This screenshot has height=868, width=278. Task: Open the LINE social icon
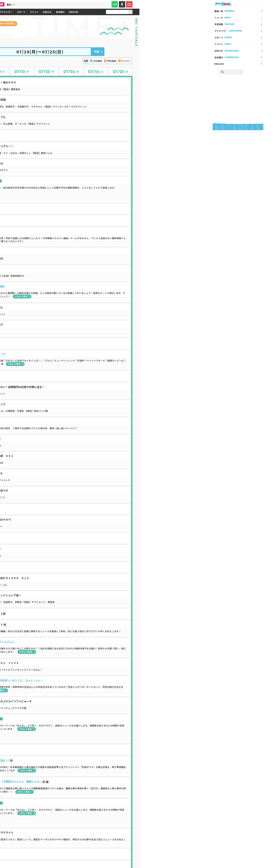115,4
